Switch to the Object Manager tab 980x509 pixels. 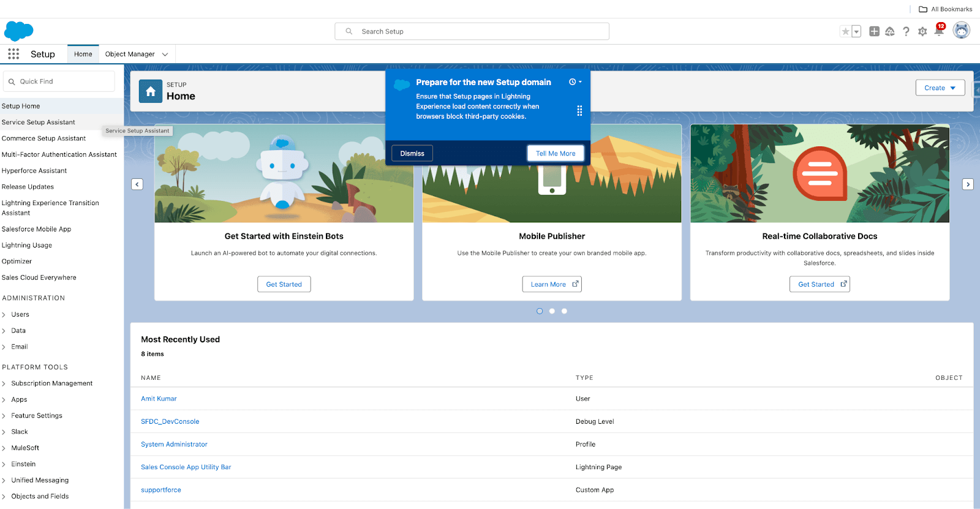click(130, 54)
